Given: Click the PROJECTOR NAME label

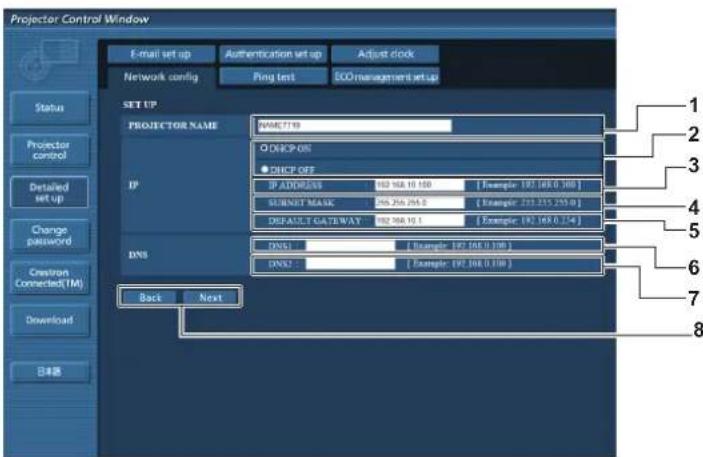Looking at the screenshot, I should pyautogui.click(x=173, y=126).
